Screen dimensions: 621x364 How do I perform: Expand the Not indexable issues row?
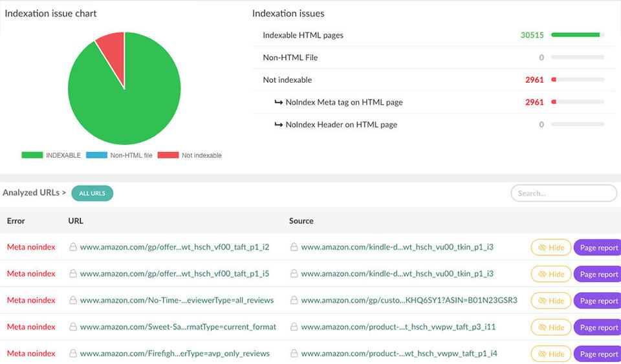[287, 80]
